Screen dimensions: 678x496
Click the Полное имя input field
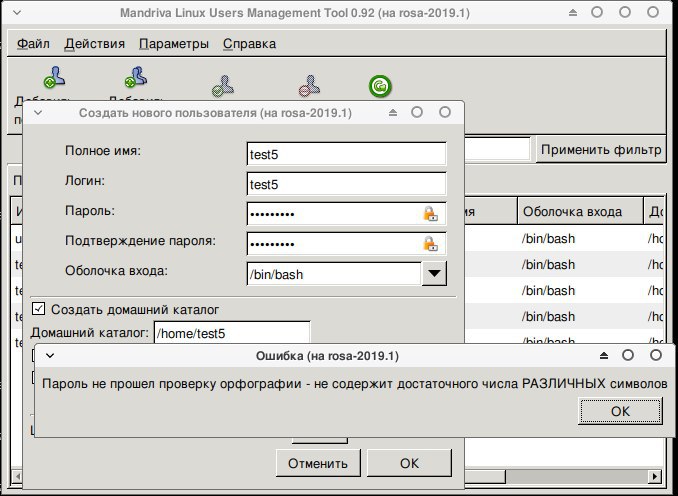(x=346, y=154)
